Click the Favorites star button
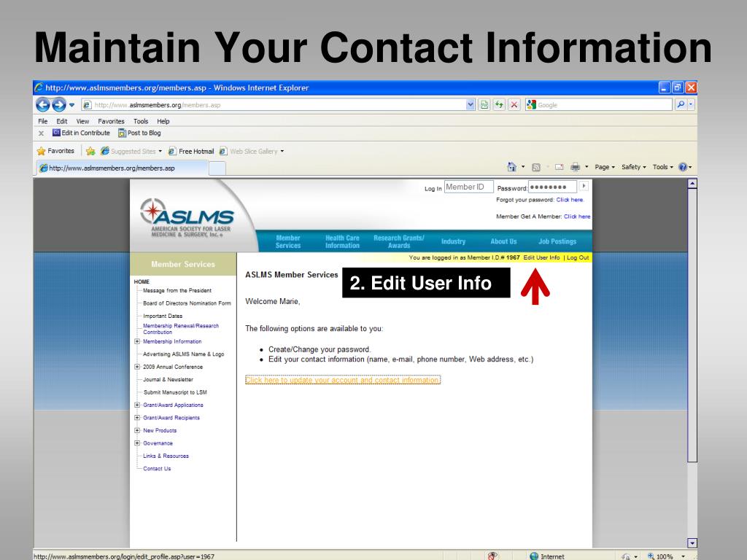 pos(55,151)
